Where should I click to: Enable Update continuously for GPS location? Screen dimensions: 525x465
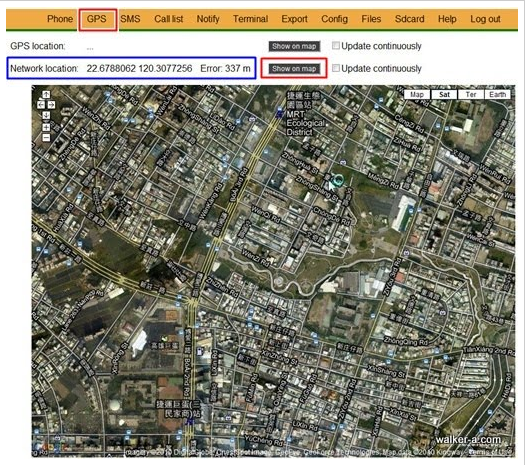(x=336, y=45)
